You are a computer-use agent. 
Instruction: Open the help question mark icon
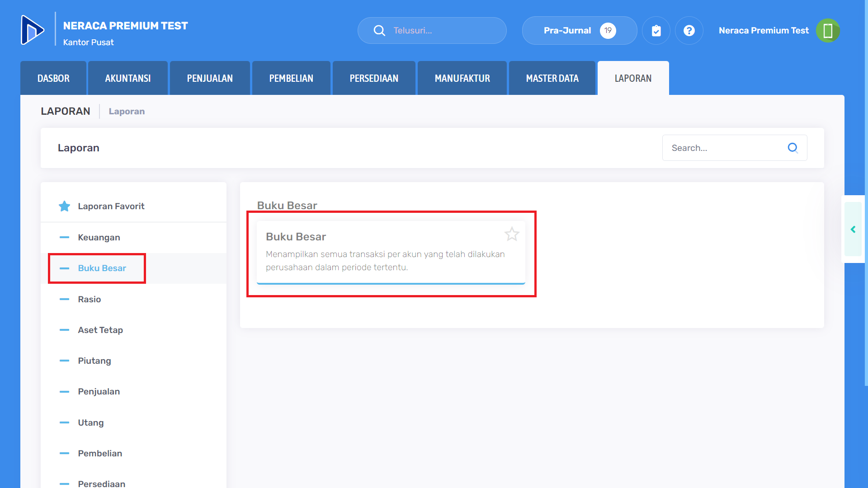(689, 31)
